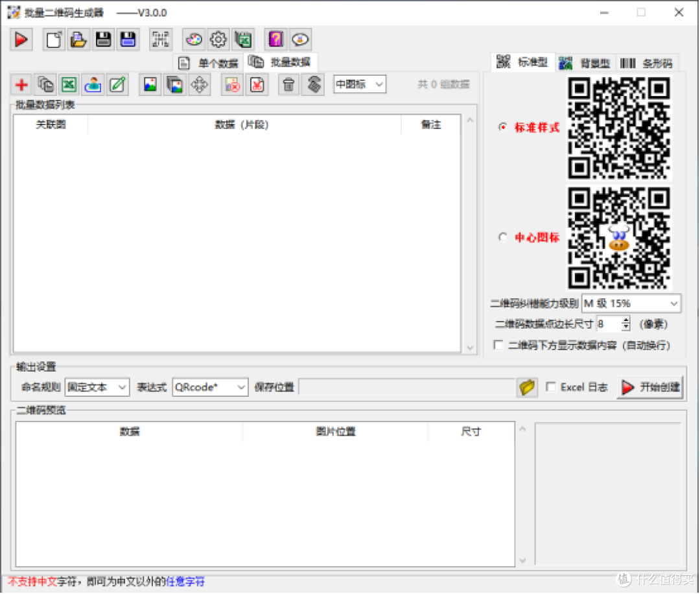Click the 任意字符 blue status text

[185, 582]
